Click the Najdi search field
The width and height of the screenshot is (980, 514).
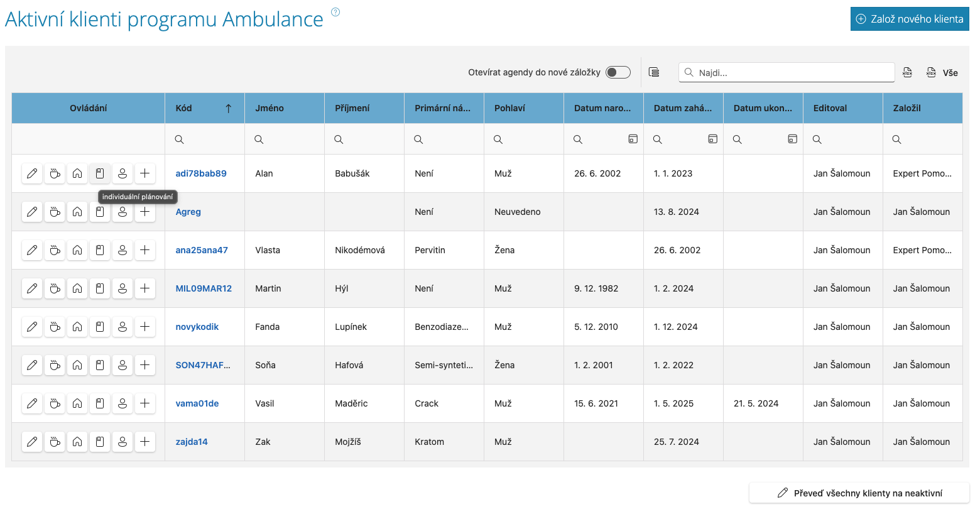(x=787, y=72)
